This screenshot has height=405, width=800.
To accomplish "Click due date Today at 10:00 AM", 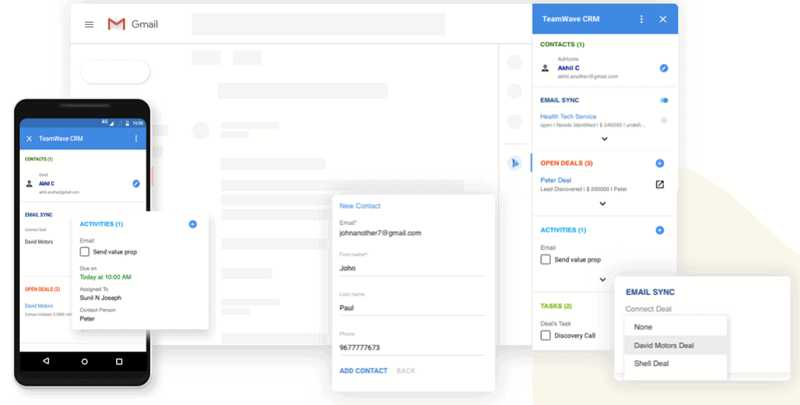I will pos(106,277).
